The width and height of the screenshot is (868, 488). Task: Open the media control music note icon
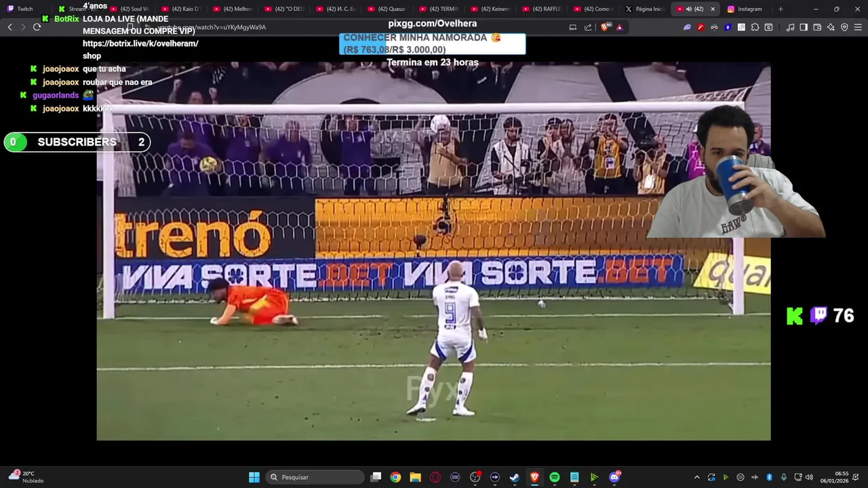click(790, 27)
